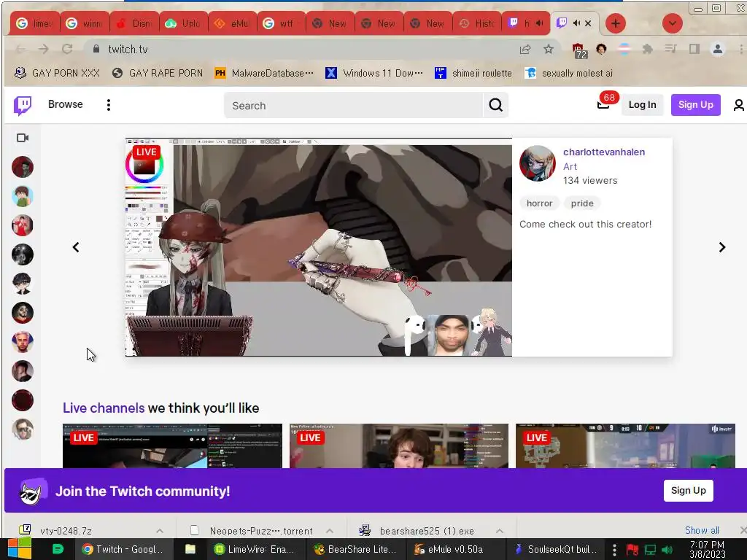Viewport: 747px width, 560px height.
Task: Open the notifications inbox with 68 badge
Action: tap(604, 104)
